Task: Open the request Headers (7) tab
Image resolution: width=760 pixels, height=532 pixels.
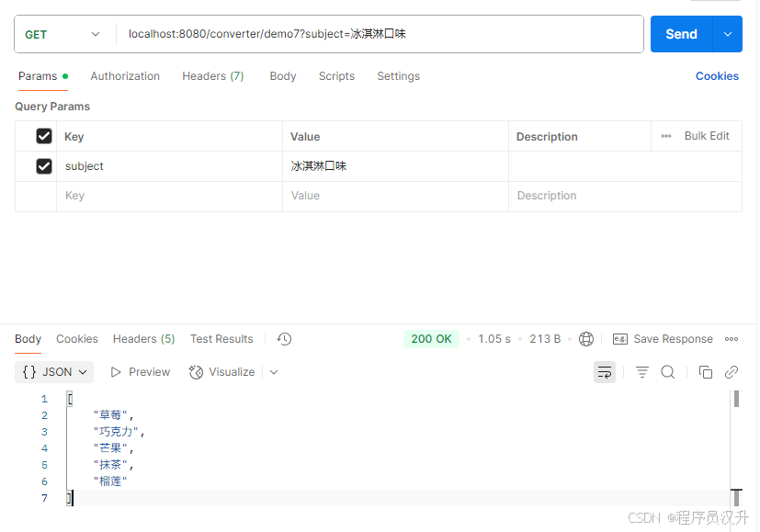Action: click(213, 76)
